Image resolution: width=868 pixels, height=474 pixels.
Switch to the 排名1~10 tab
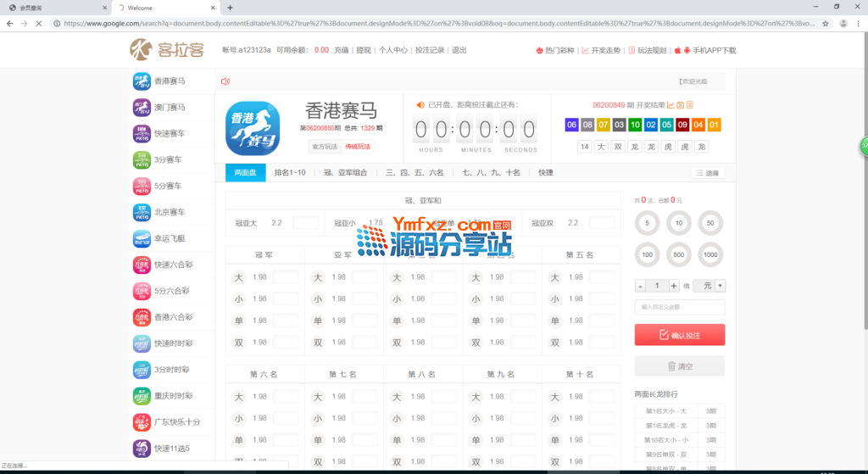click(x=289, y=172)
